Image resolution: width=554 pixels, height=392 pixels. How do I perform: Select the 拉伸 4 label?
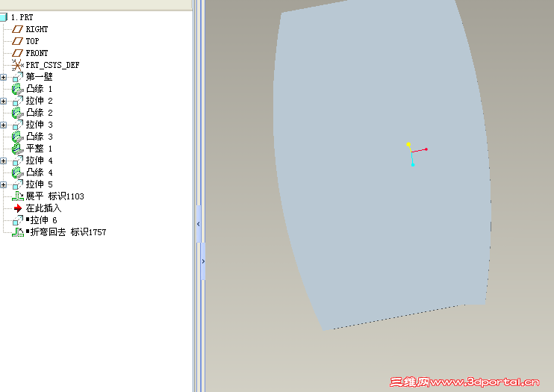(x=39, y=161)
